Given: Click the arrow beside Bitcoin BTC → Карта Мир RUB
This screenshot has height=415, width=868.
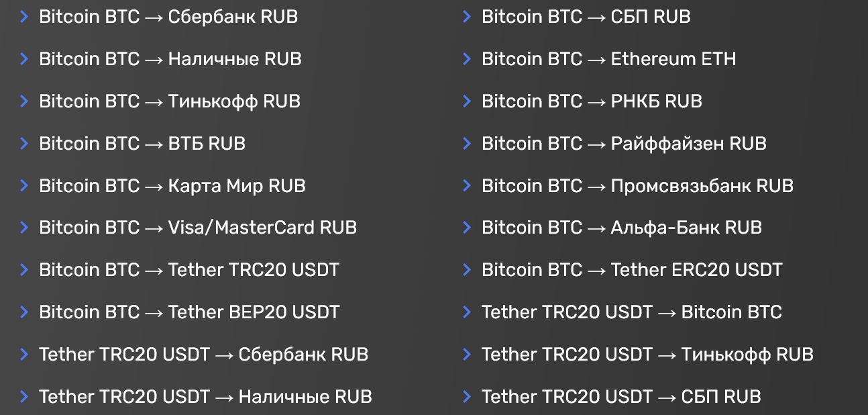Looking at the screenshot, I should click(x=25, y=185).
